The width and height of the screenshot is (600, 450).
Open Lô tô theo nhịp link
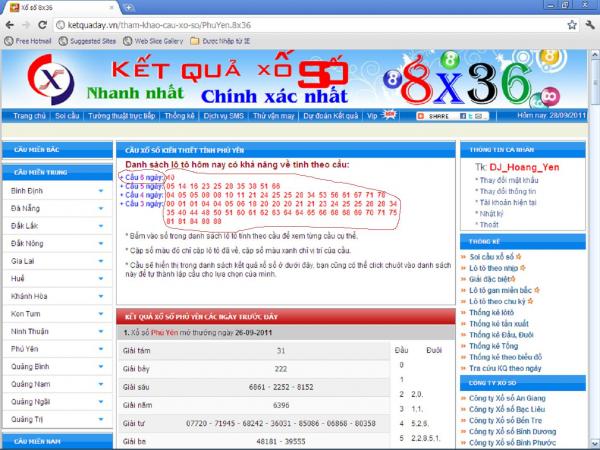click(x=493, y=268)
